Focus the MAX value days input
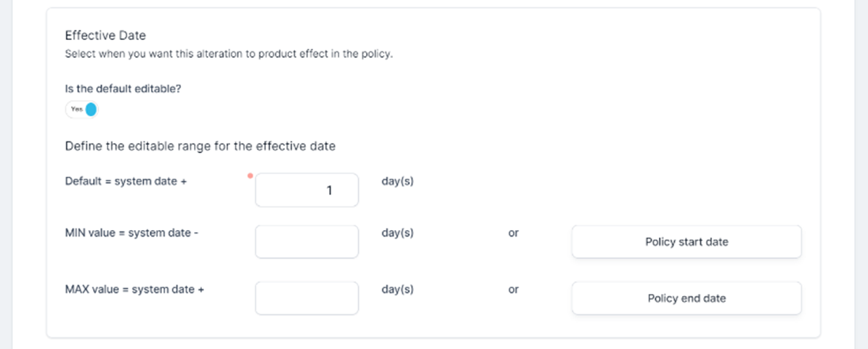Image resolution: width=868 pixels, height=349 pixels. [307, 298]
